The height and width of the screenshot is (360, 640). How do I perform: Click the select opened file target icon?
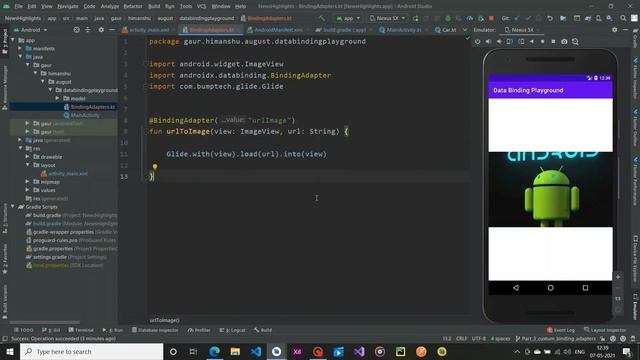coord(76,30)
